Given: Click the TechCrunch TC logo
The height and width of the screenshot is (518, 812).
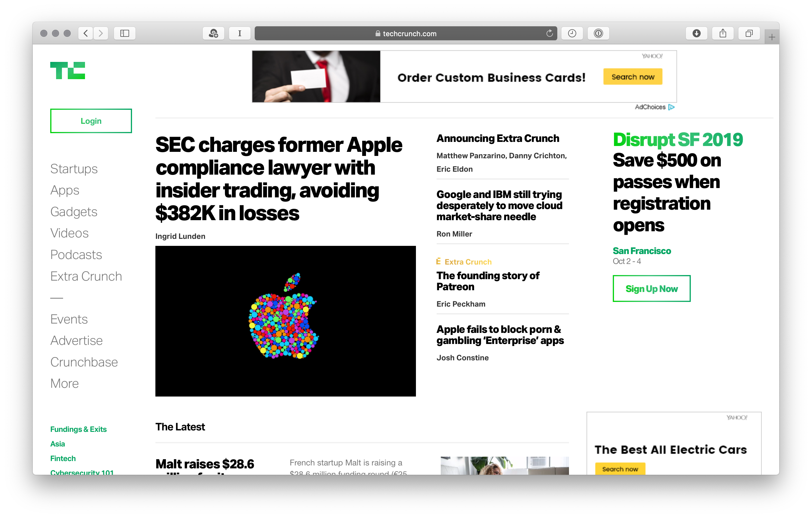Looking at the screenshot, I should (x=67, y=70).
